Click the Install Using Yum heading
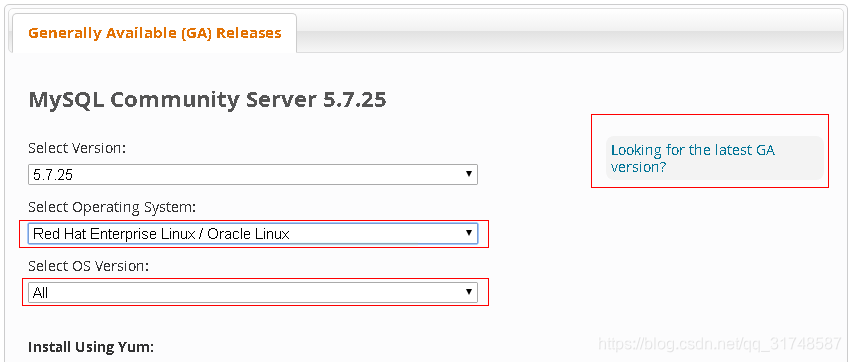 click(91, 347)
